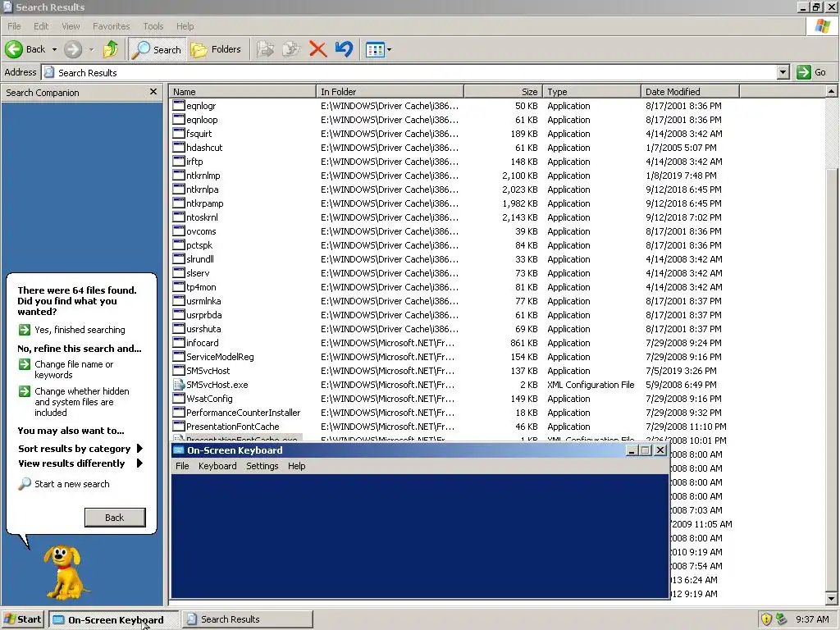The image size is (840, 630).
Task: Open the Forward history dropdown arrow
Action: coord(91,50)
